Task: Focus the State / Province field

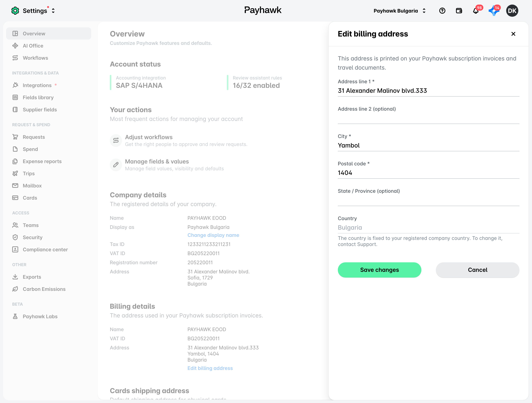Action: [429, 200]
